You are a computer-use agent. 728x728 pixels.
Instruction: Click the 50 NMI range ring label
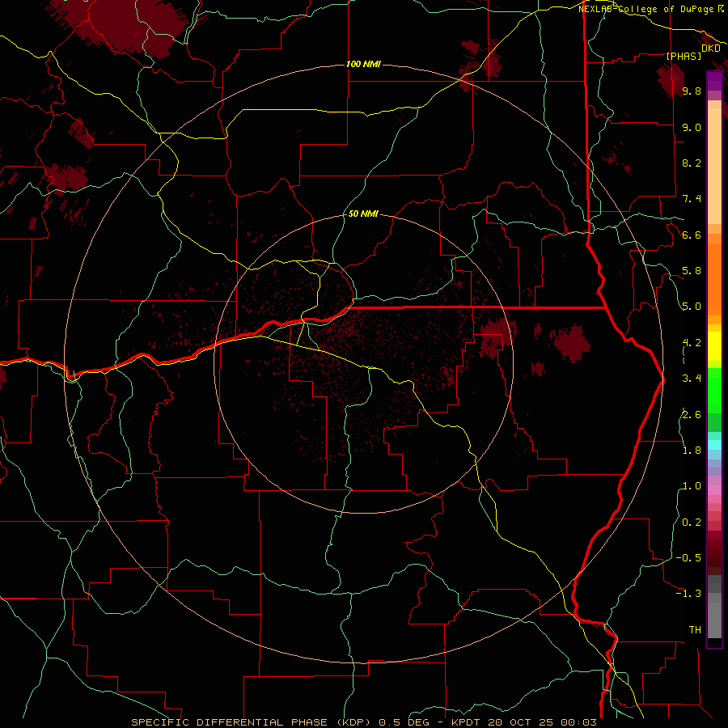pyautogui.click(x=363, y=214)
